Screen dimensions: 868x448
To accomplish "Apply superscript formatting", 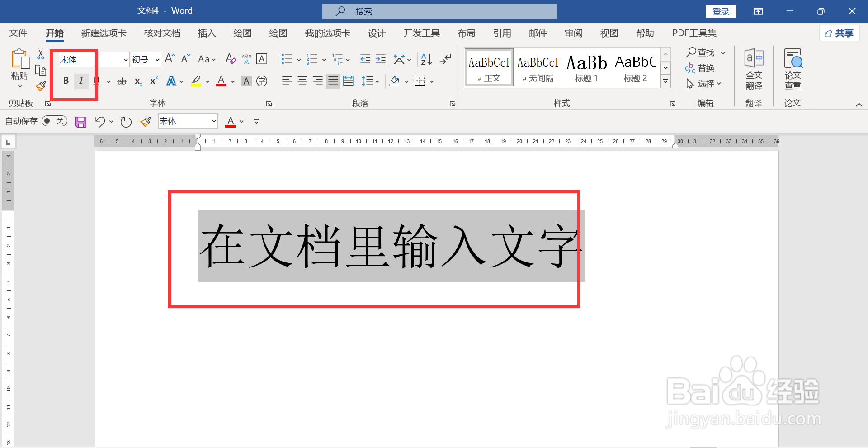I will coord(153,81).
